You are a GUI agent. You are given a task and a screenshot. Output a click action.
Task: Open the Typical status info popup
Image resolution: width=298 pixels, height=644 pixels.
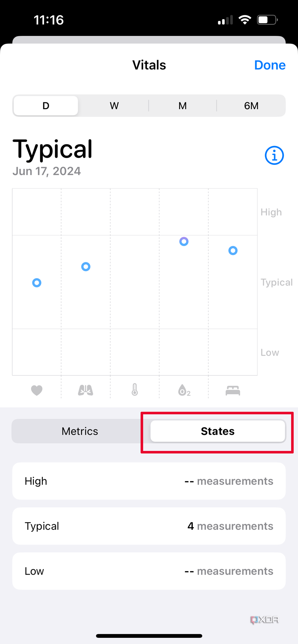[274, 155]
